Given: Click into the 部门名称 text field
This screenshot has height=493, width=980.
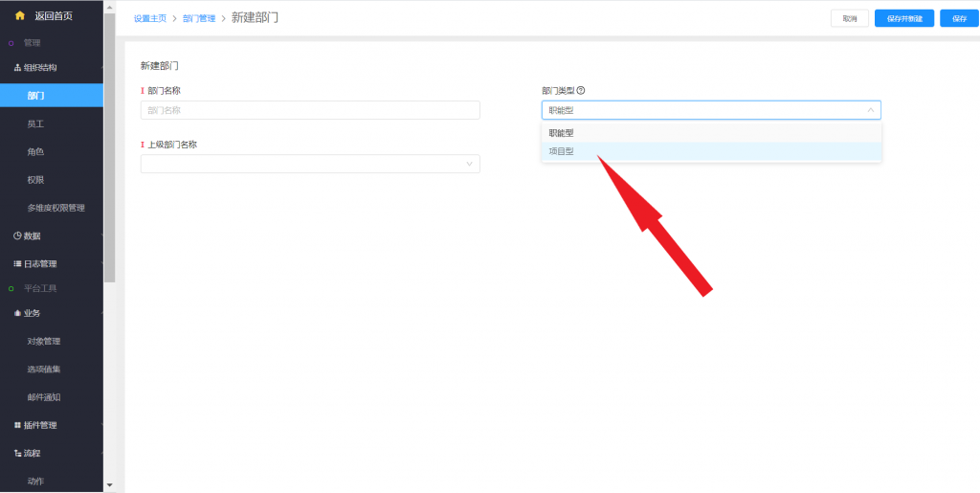Looking at the screenshot, I should pyautogui.click(x=310, y=110).
